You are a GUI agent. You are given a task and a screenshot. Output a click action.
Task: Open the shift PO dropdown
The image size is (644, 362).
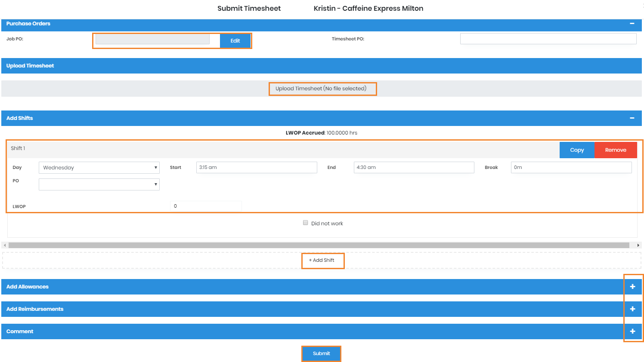click(99, 184)
